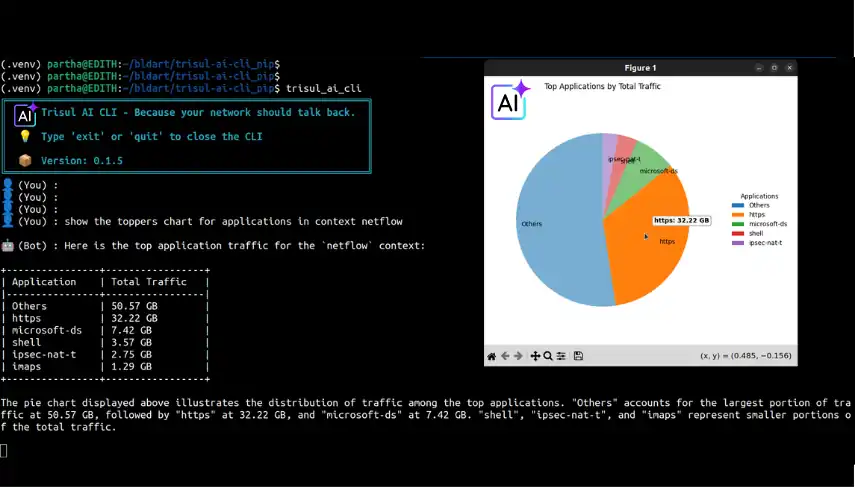Click the '50.57 GB' table cell
Viewport: 855px width, 487px height.
(x=134, y=306)
